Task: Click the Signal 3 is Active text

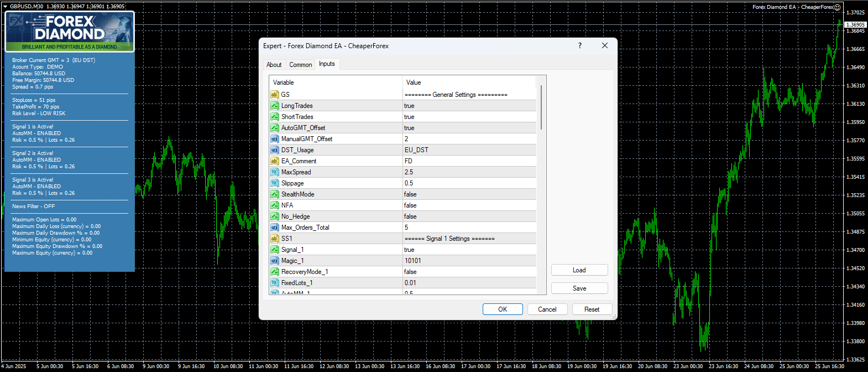Action: point(33,180)
